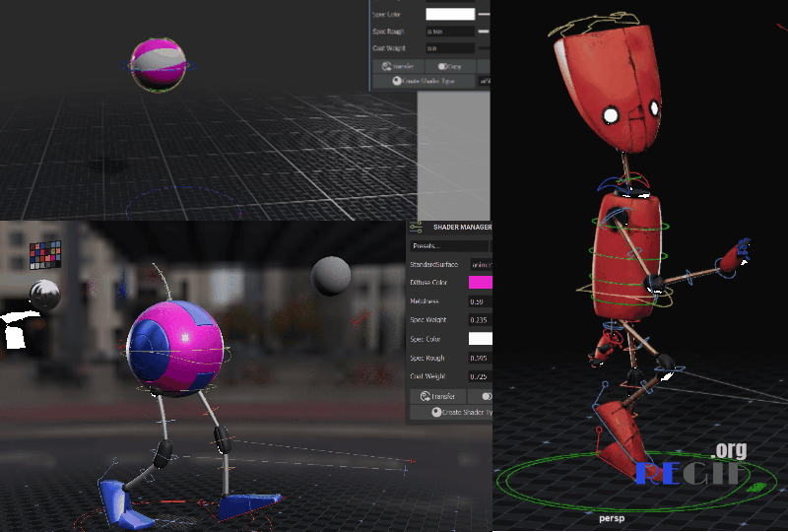Select the pink and white beach ball
The height and width of the screenshot is (532, 788).
pyautogui.click(x=158, y=65)
